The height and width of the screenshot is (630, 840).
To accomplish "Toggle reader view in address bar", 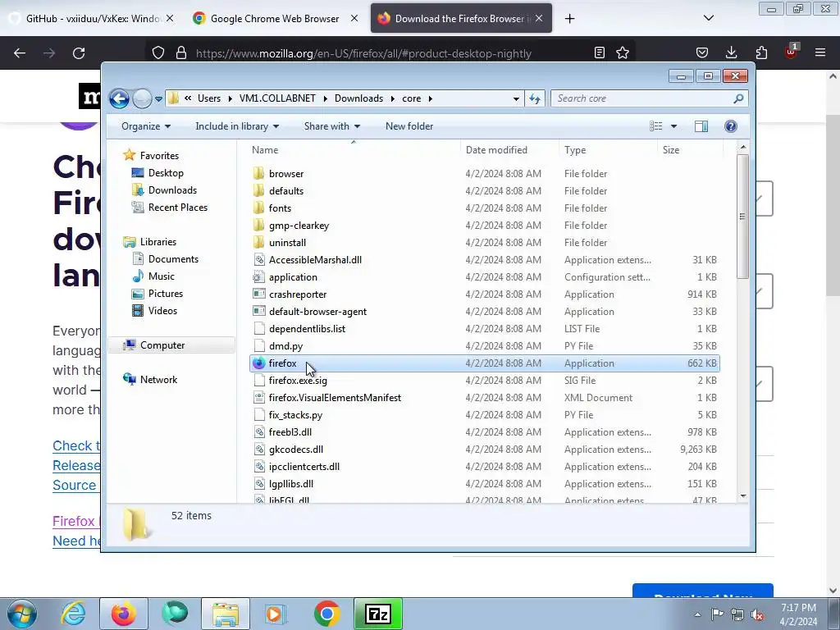I will tap(600, 52).
